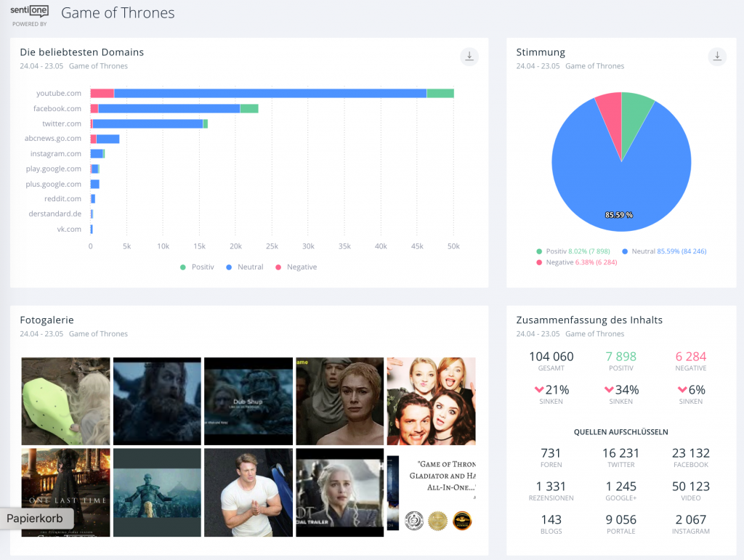Viewport: 744px width, 560px height.
Task: Click the Papierkorb label
Action: (36, 519)
